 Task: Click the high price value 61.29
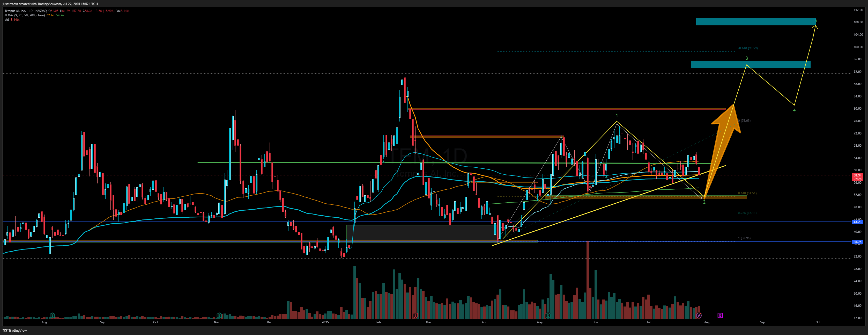coord(66,11)
